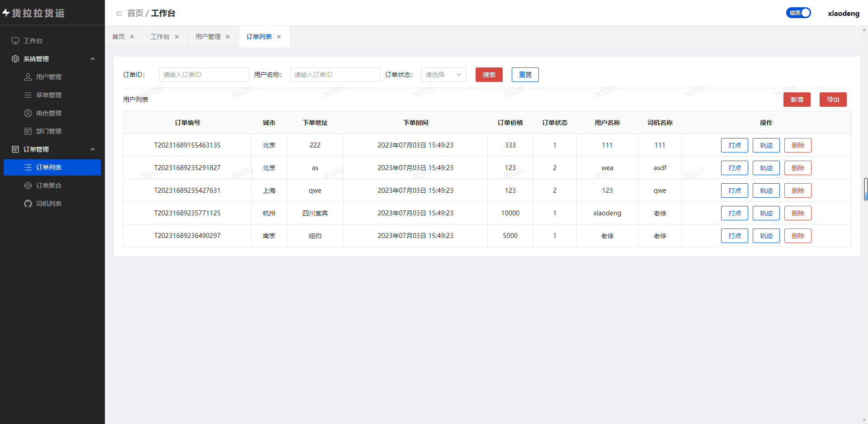Open 工作台 in the sidebar
868x424 pixels.
pyautogui.click(x=52, y=41)
